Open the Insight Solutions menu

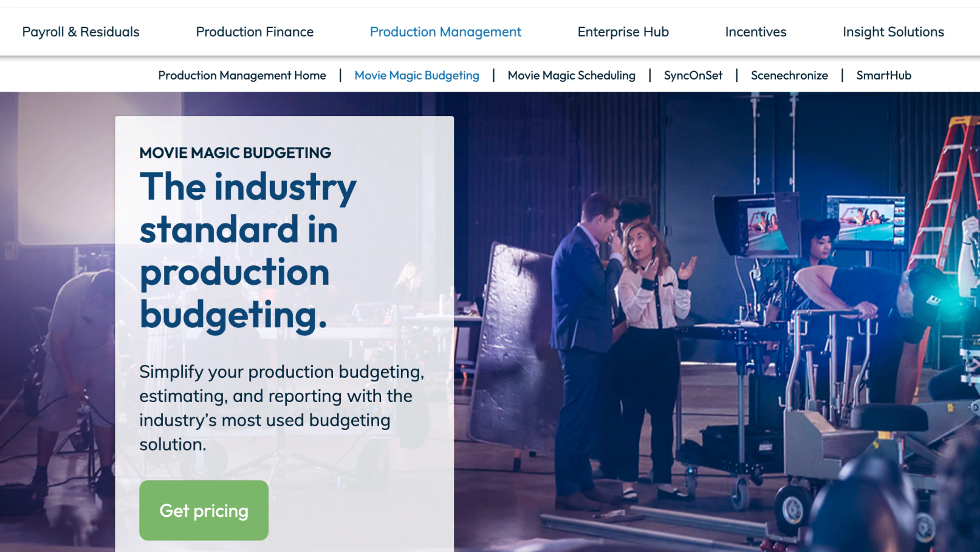(893, 32)
